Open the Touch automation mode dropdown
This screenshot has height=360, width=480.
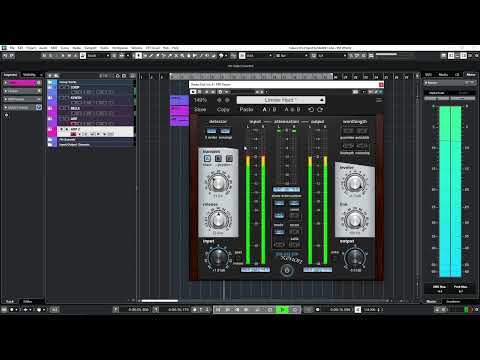98,56
